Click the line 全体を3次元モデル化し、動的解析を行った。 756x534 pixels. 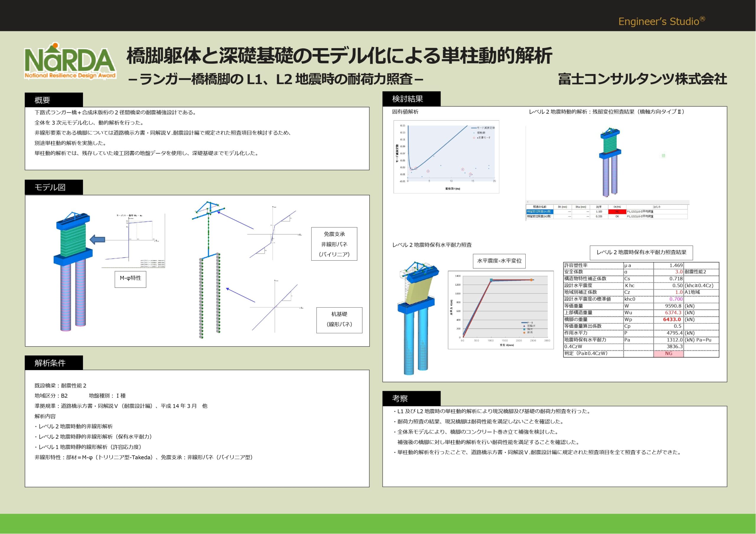pyautogui.click(x=89, y=123)
